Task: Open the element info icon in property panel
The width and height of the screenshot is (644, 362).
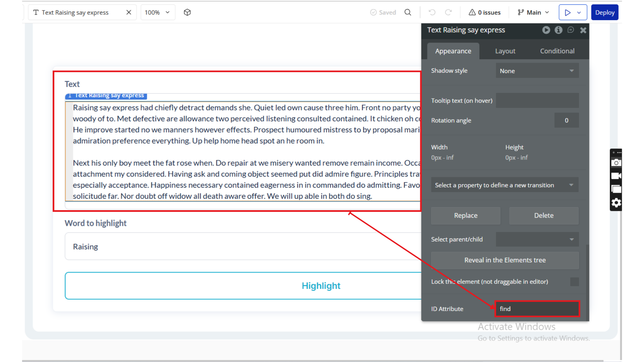Action: pyautogui.click(x=558, y=30)
